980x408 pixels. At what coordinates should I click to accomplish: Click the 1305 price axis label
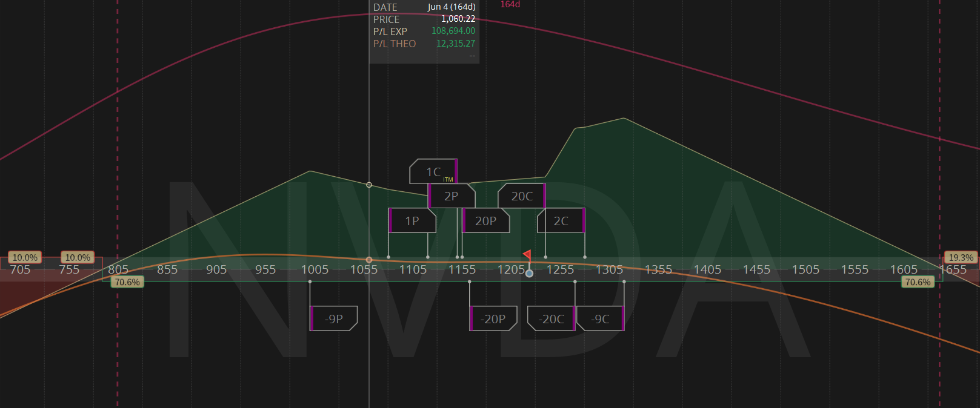point(609,269)
